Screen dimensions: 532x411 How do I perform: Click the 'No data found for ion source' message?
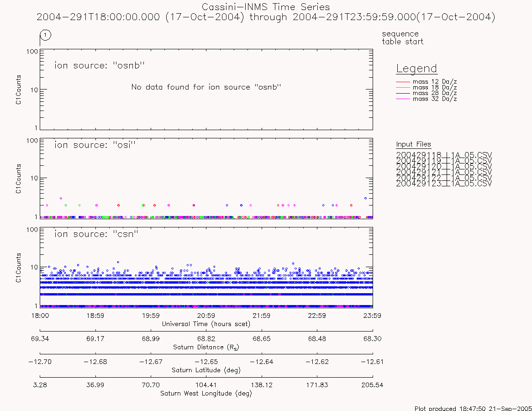click(206, 87)
